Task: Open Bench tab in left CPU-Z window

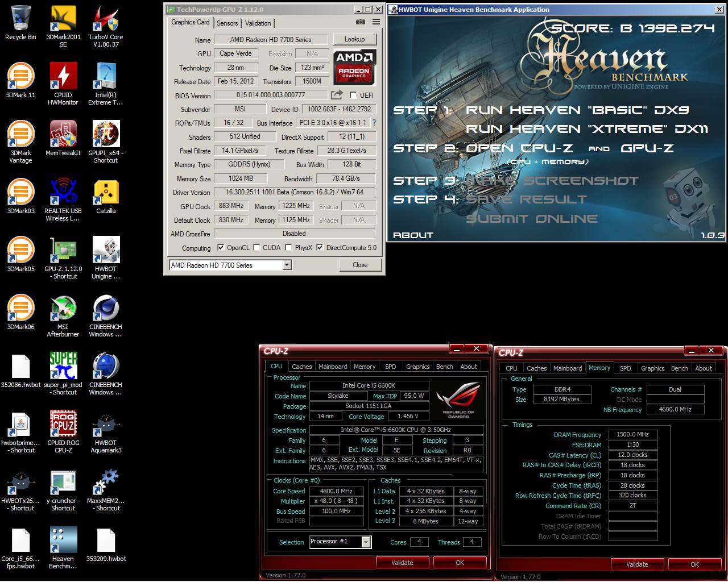Action: pos(444,367)
